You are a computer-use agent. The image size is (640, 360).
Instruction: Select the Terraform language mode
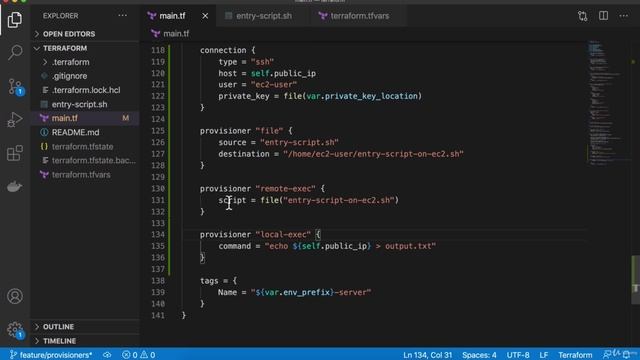(575, 355)
